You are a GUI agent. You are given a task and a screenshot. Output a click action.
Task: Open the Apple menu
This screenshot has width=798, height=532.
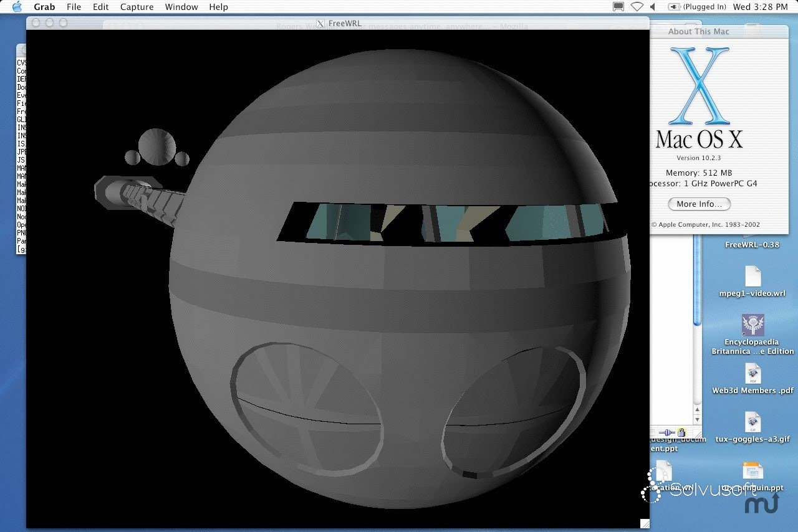pos(17,7)
